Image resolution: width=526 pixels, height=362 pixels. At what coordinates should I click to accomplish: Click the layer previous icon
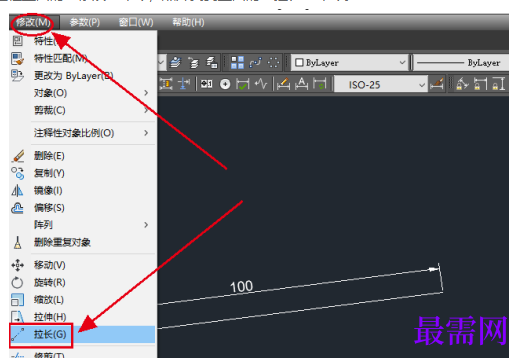coord(194,63)
